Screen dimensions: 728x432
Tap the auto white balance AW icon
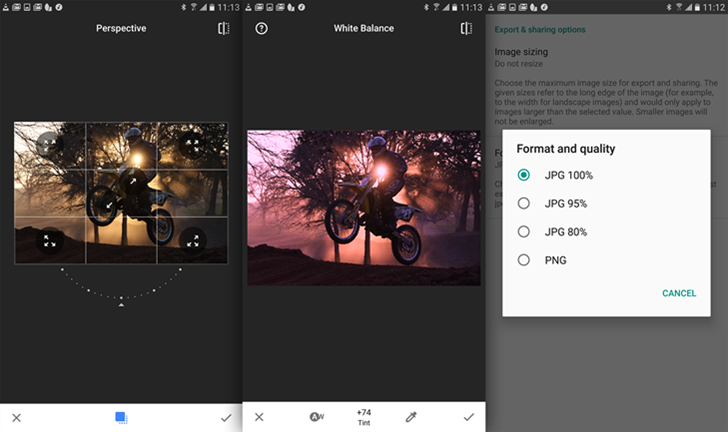[x=317, y=417]
